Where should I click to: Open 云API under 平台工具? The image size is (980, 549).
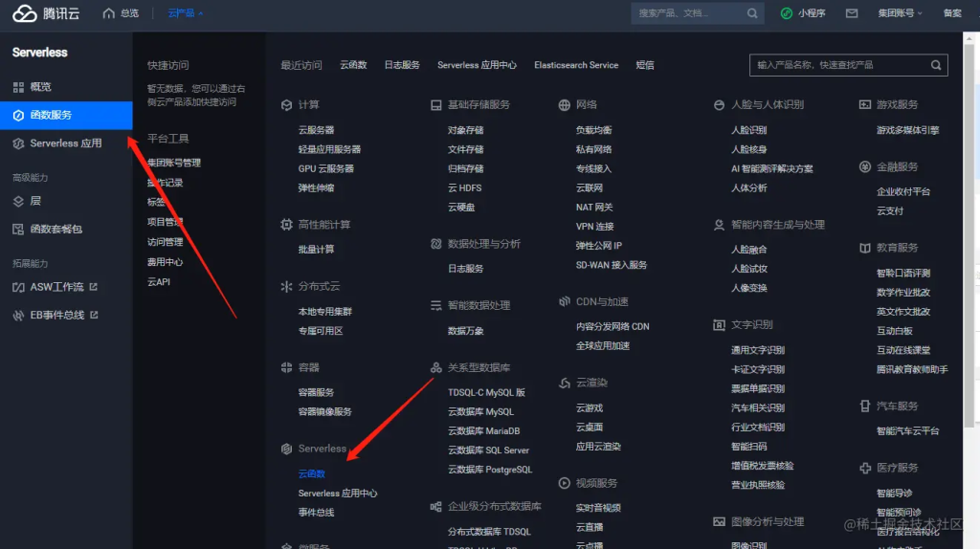click(x=159, y=282)
